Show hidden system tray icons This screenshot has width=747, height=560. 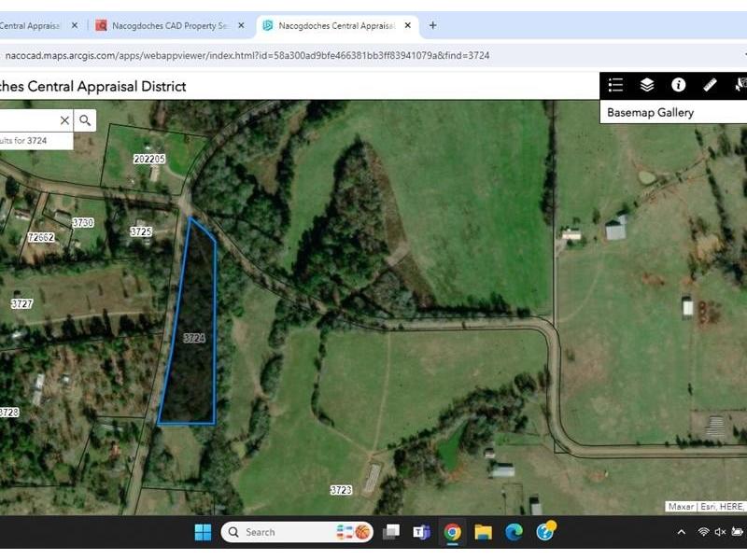682,532
